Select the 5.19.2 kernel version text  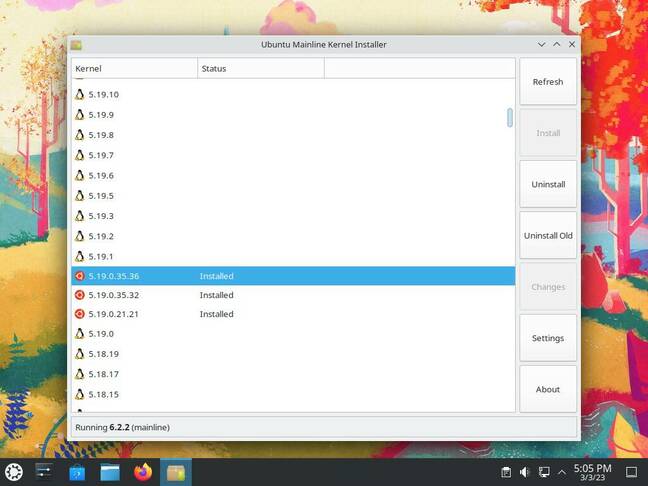[x=101, y=236]
